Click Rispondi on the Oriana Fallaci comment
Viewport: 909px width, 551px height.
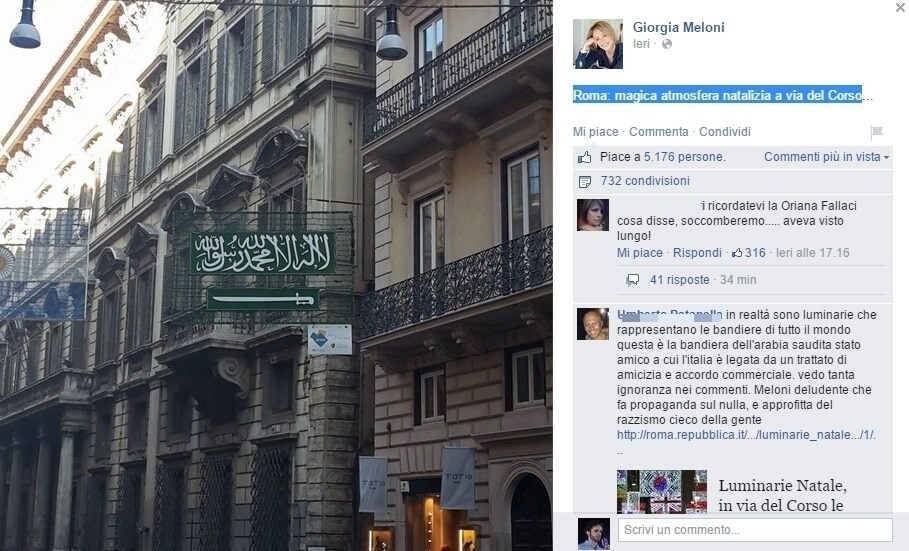pyautogui.click(x=697, y=253)
